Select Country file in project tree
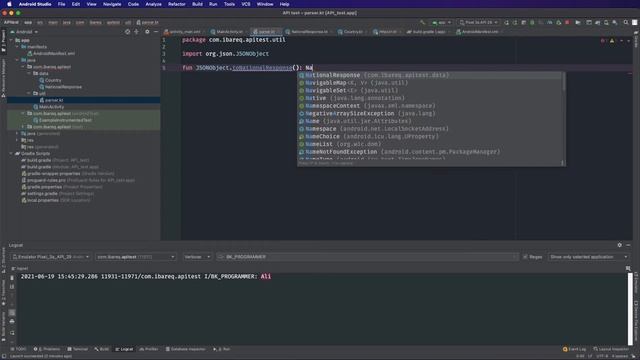 point(53,80)
